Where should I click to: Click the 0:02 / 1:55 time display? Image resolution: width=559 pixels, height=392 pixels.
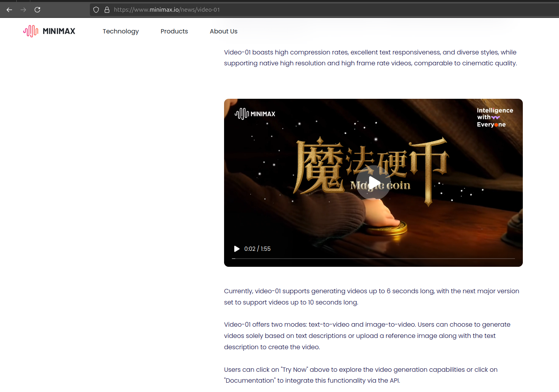click(258, 249)
